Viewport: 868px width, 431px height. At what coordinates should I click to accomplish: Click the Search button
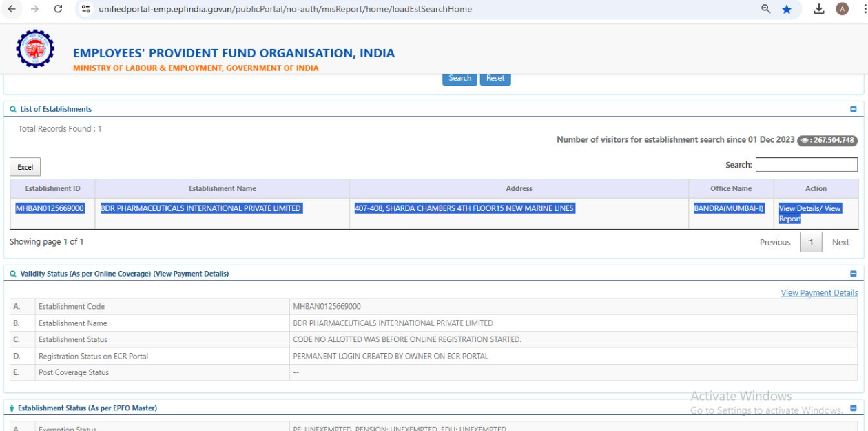point(460,79)
